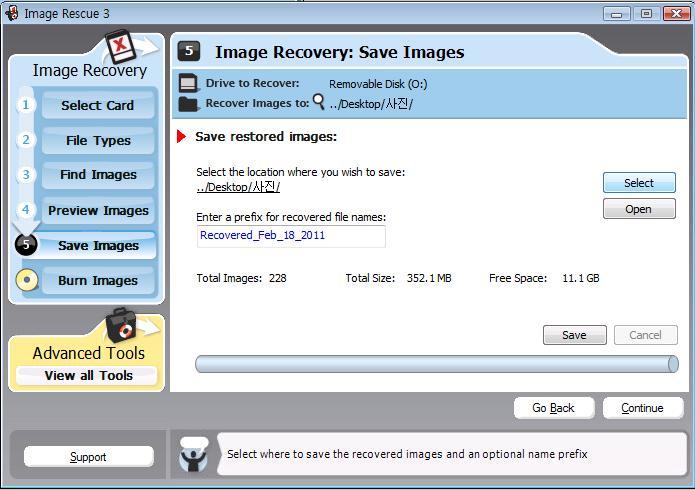Click the helper mascot icon in hint bar
695x490 pixels.
coord(194,455)
